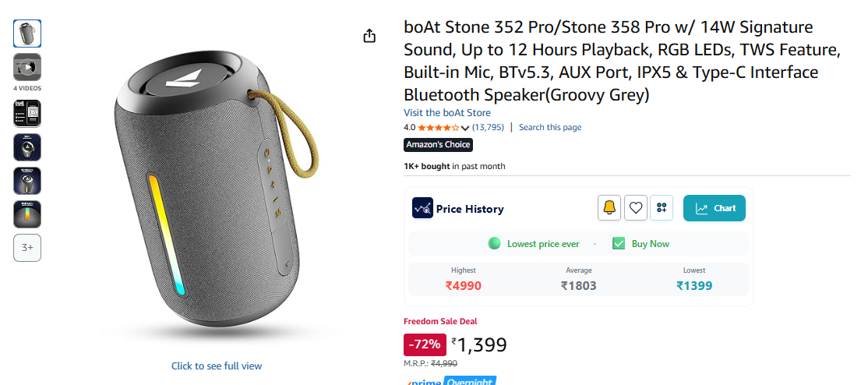Expand the 3+ more images thumbnail

(x=27, y=248)
